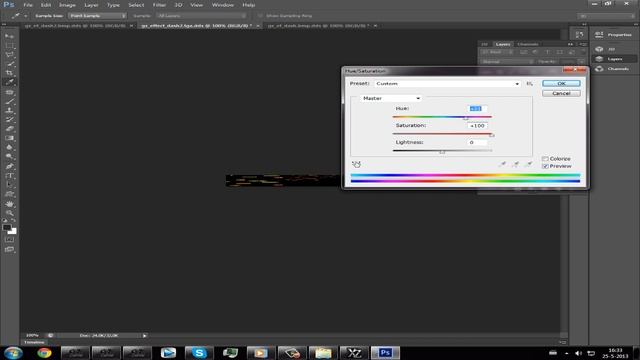Click the taskbar volume speaker icon
The image size is (640, 360).
(x=578, y=353)
